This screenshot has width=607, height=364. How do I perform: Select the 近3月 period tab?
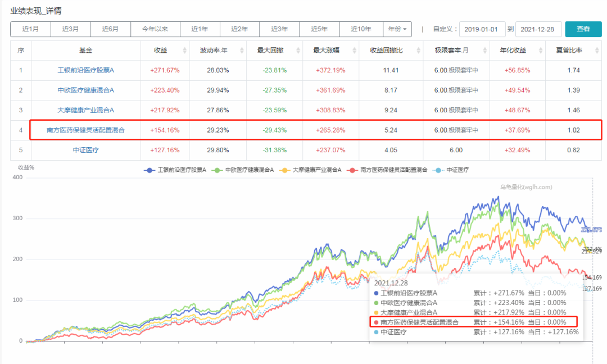[70, 29]
